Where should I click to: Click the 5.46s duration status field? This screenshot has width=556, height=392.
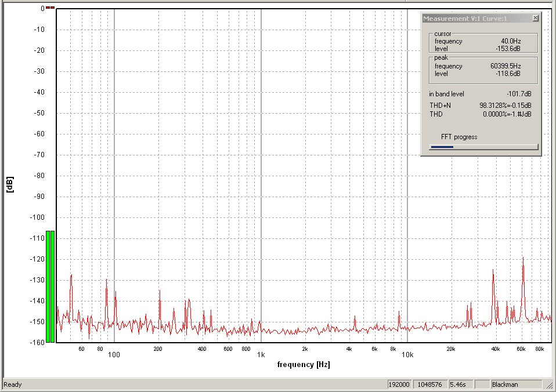click(x=459, y=384)
